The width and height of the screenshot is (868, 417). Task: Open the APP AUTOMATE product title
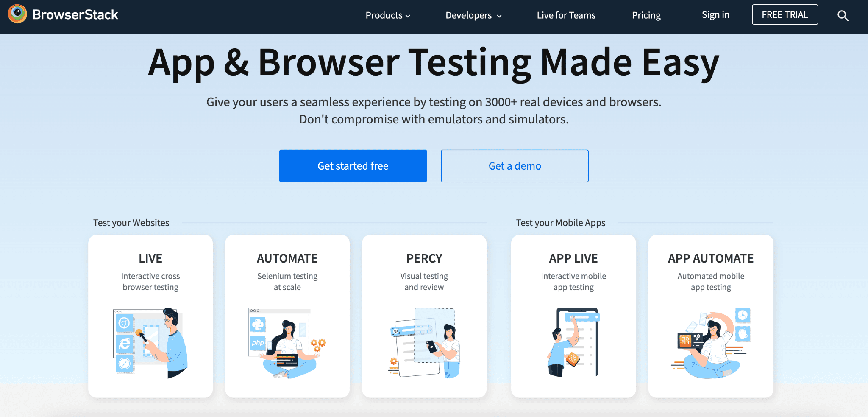click(x=711, y=258)
